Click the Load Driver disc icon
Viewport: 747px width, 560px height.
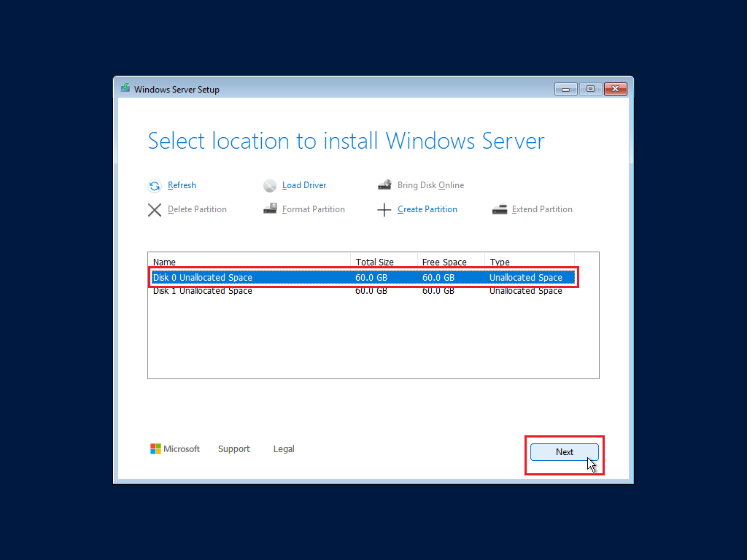pyautogui.click(x=270, y=186)
